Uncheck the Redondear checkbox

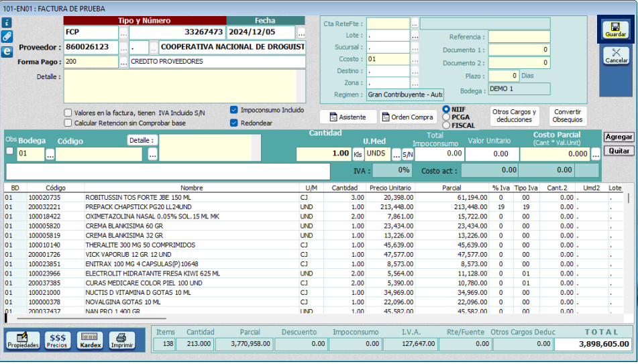(x=233, y=123)
